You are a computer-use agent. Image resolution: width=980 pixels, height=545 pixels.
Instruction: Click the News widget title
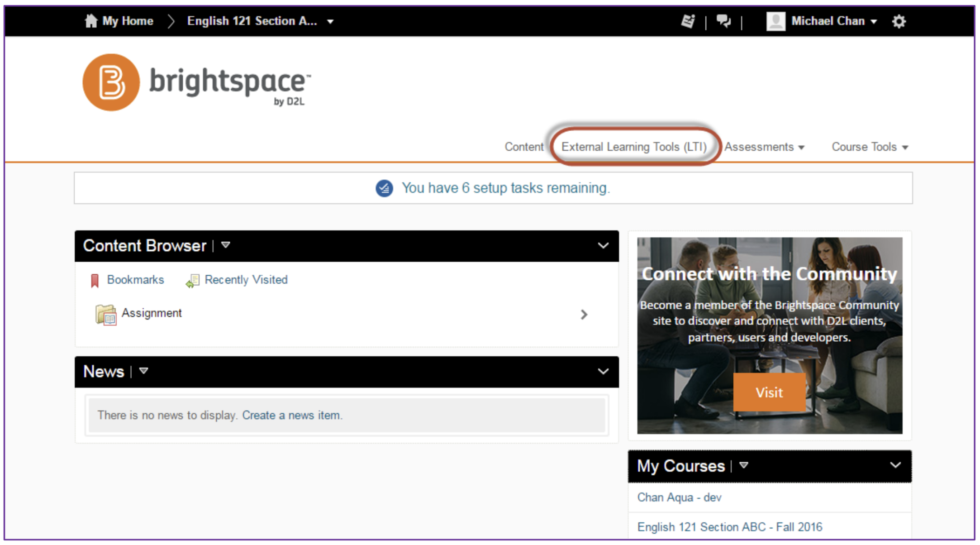104,371
